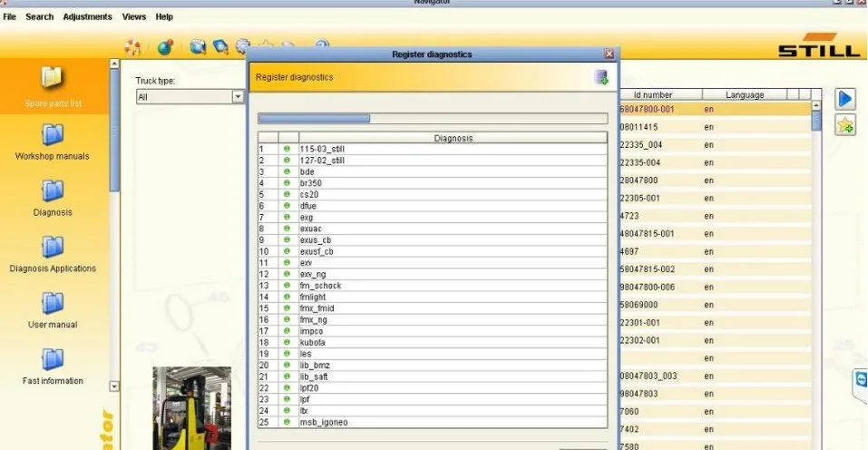Image resolution: width=868 pixels, height=450 pixels.
Task: Click the Language column header
Action: click(745, 94)
